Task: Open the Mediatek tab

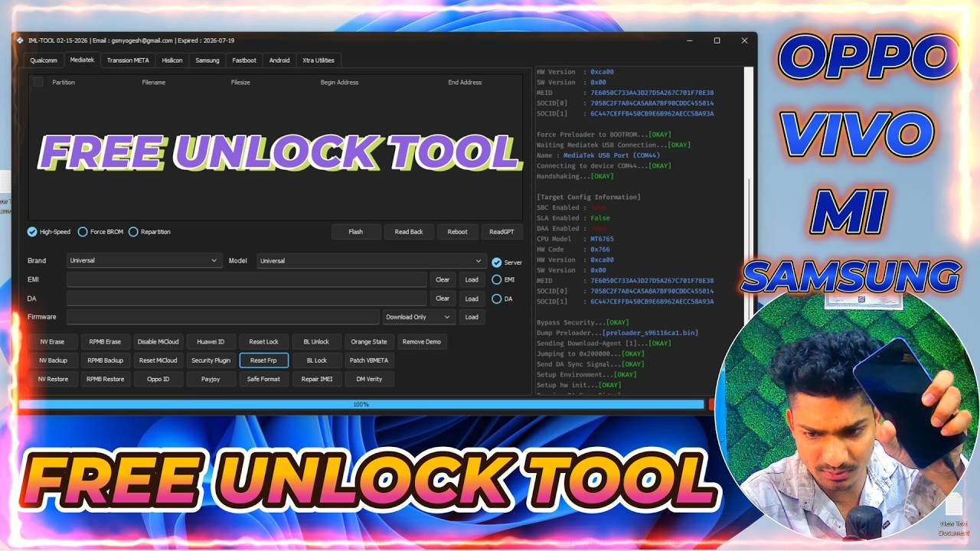Action: coord(82,60)
